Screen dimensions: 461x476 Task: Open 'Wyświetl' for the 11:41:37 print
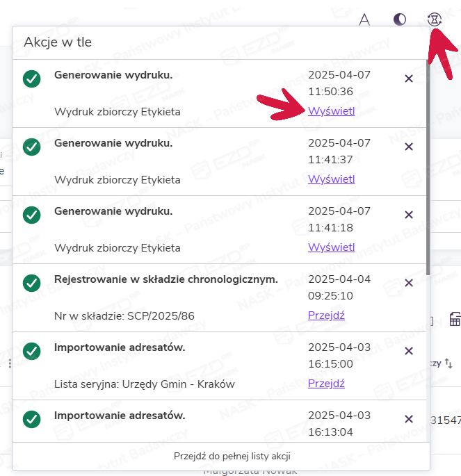[x=331, y=179]
